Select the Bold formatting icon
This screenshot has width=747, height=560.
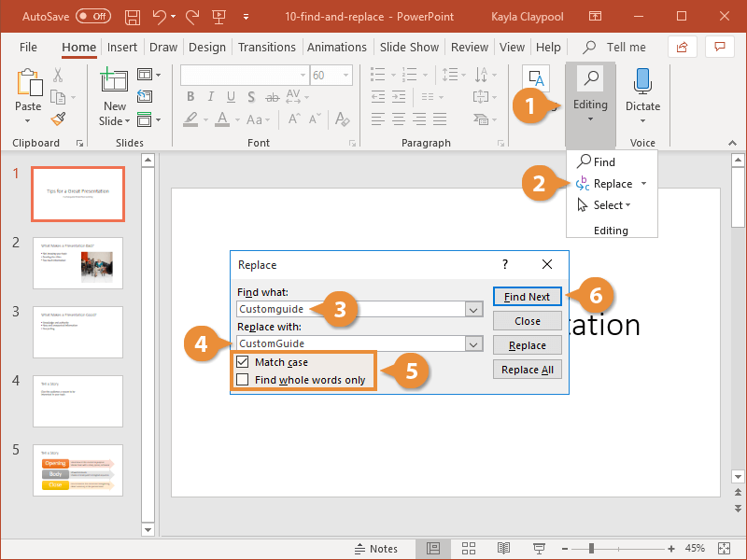(190, 96)
